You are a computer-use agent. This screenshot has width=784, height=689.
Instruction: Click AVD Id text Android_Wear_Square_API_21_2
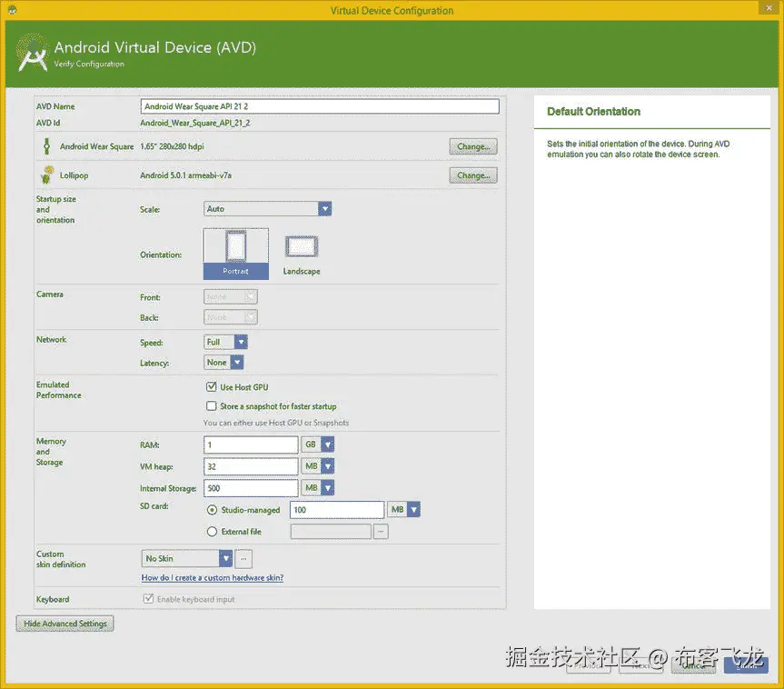[x=195, y=123]
